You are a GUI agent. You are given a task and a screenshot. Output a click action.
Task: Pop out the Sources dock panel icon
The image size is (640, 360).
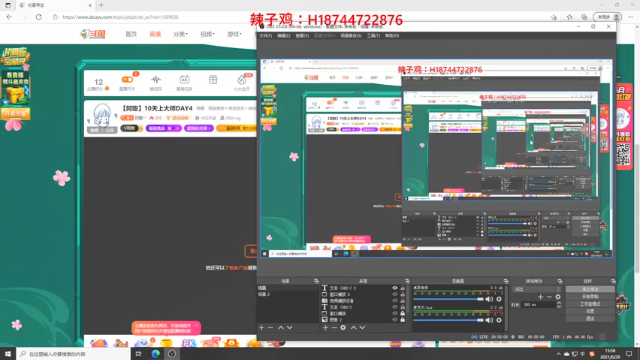coord(407,281)
